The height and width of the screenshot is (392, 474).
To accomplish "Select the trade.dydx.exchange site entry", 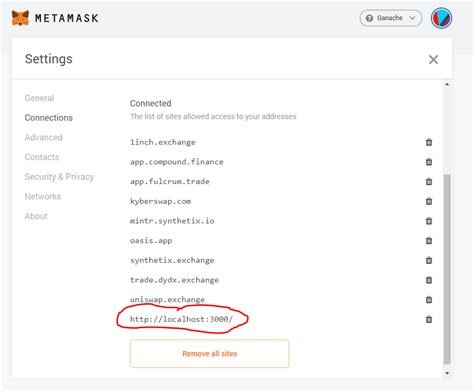I will pyautogui.click(x=174, y=280).
